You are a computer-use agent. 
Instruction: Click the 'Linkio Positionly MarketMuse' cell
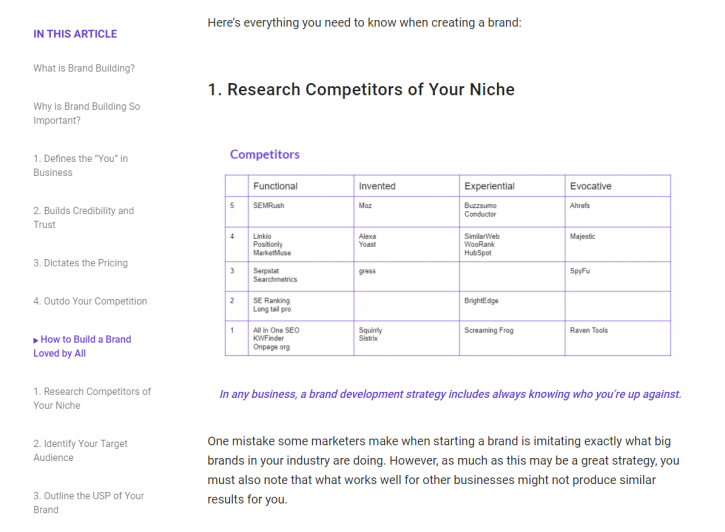(301, 245)
